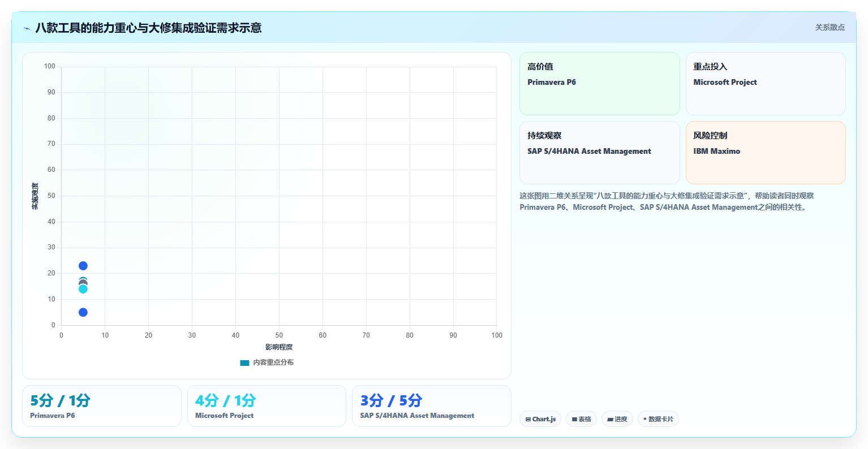Click SAP S/4HANA Asset Management under 3分 / 5分
868x449 pixels.
point(417,416)
